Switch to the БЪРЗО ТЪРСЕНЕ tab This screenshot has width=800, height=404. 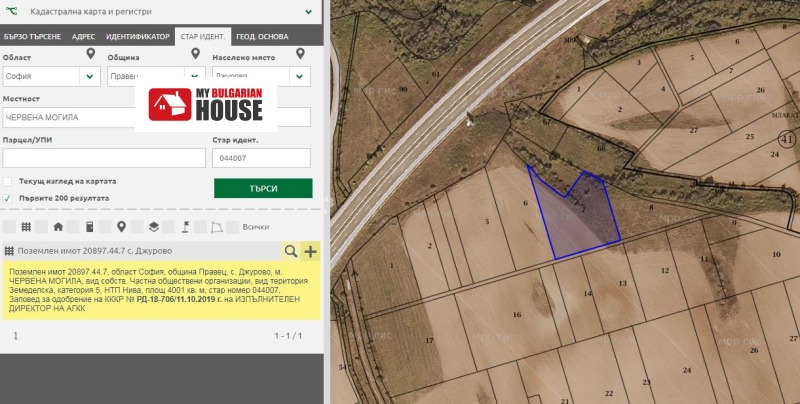click(x=32, y=37)
